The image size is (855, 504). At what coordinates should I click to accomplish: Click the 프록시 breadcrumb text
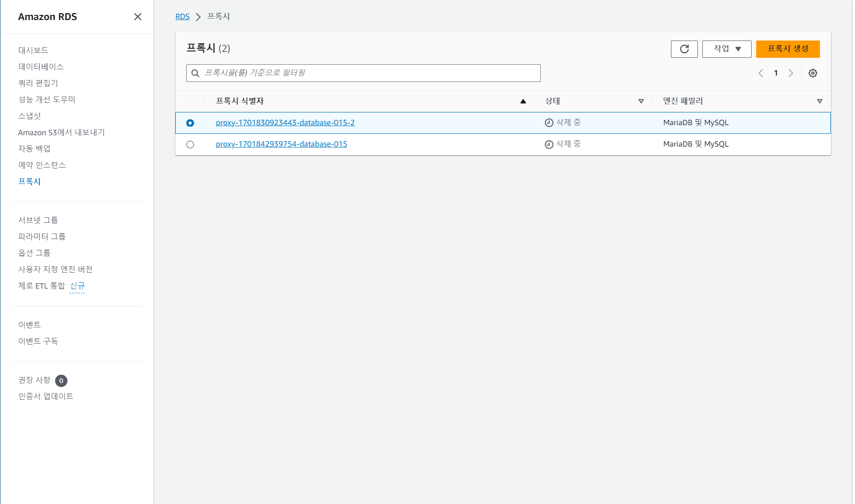[x=219, y=16]
